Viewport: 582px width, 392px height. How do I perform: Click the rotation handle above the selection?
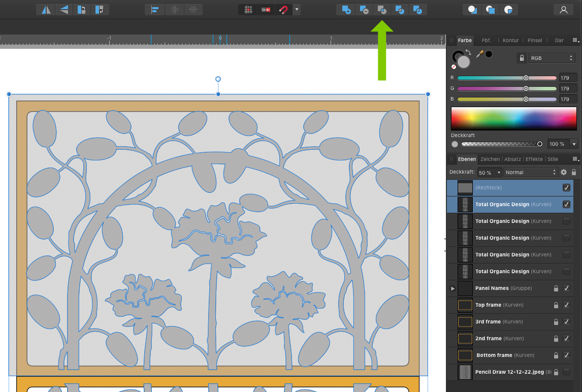tap(218, 79)
